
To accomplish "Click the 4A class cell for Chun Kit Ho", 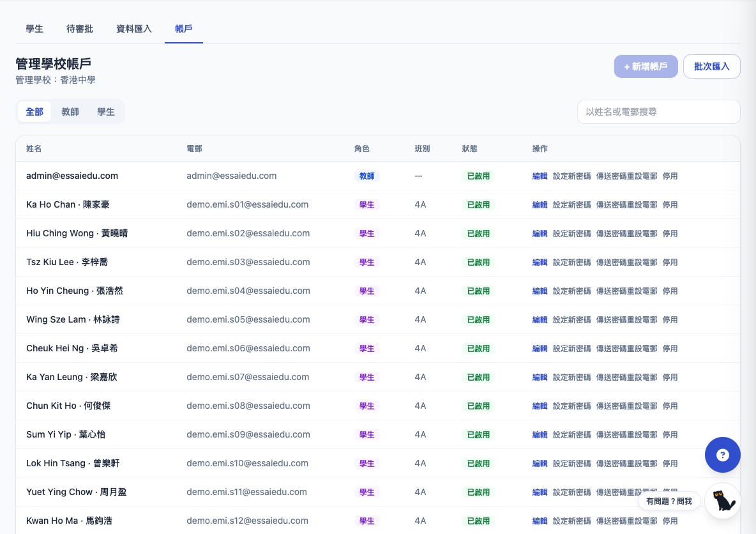I will pyautogui.click(x=420, y=406).
